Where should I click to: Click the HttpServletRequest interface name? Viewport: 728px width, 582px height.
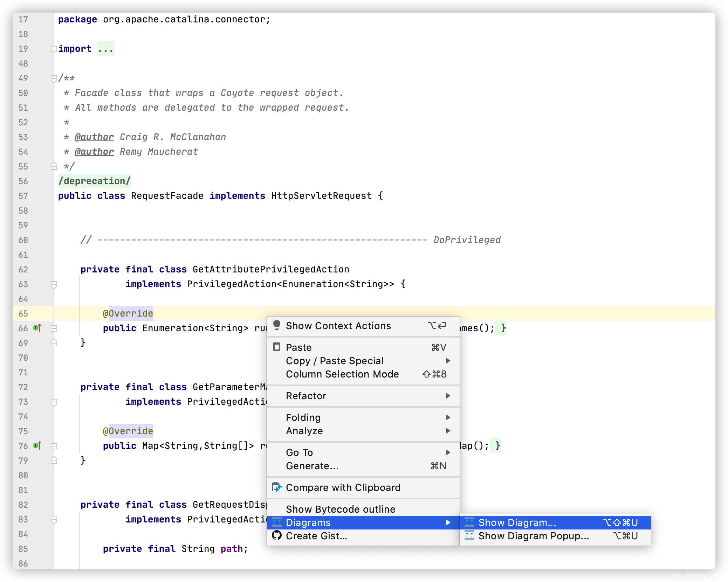[x=321, y=196]
